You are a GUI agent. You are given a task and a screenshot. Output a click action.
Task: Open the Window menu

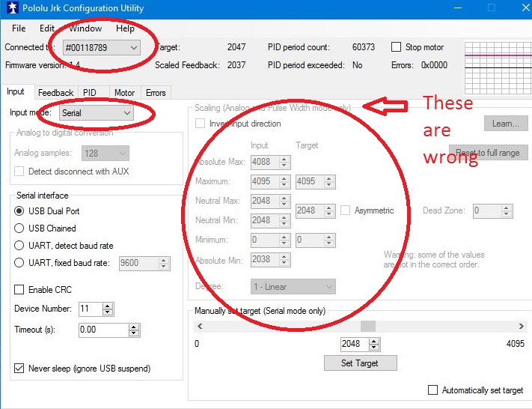(x=85, y=28)
